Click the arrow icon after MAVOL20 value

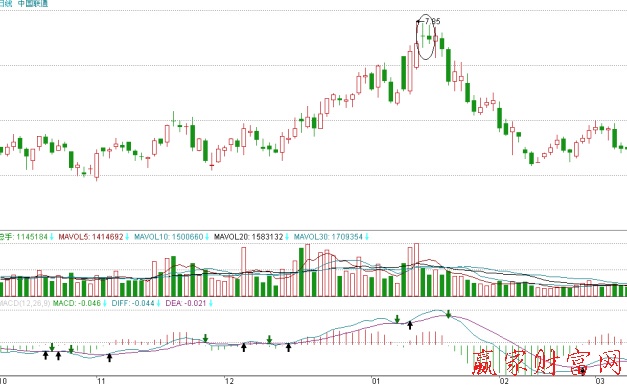click(x=287, y=237)
